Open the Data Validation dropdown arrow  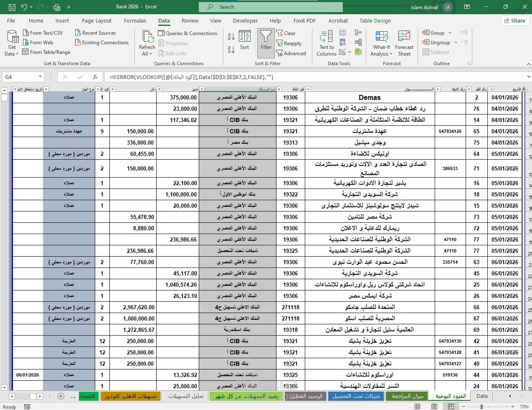tap(349, 52)
